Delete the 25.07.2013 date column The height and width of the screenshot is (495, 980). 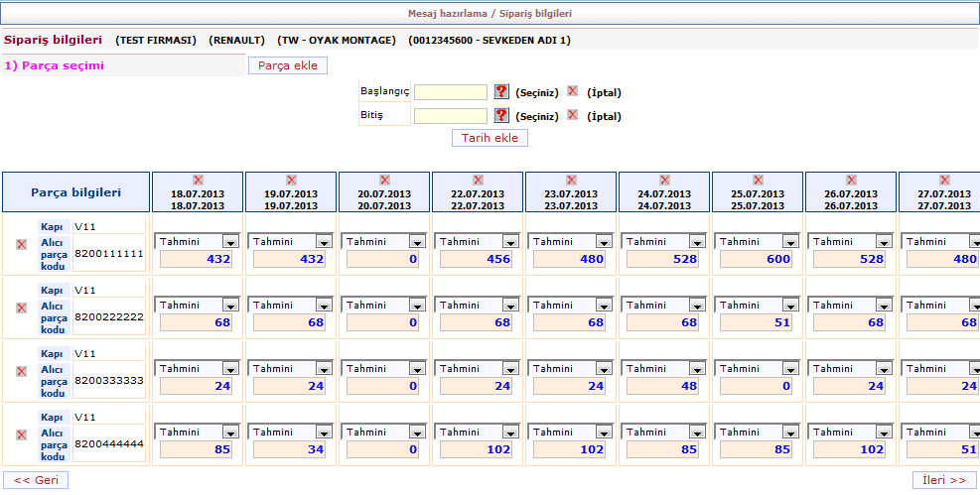pyautogui.click(x=758, y=180)
